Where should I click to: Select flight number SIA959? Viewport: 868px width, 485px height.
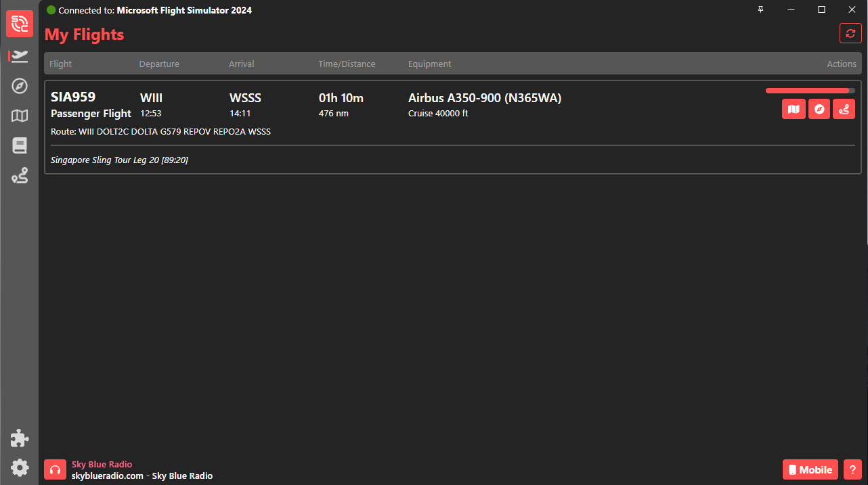click(73, 97)
